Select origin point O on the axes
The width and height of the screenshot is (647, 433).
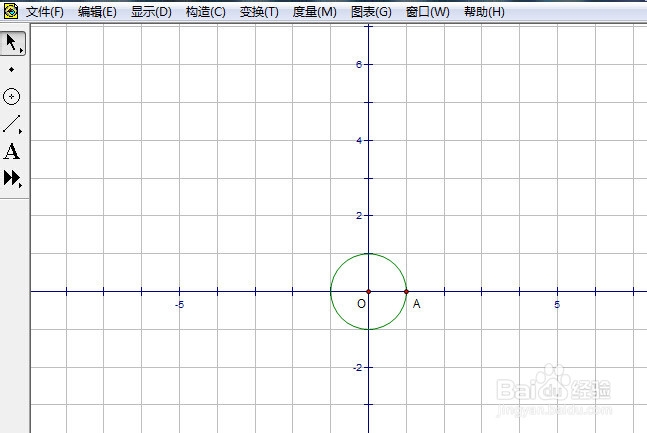[368, 291]
